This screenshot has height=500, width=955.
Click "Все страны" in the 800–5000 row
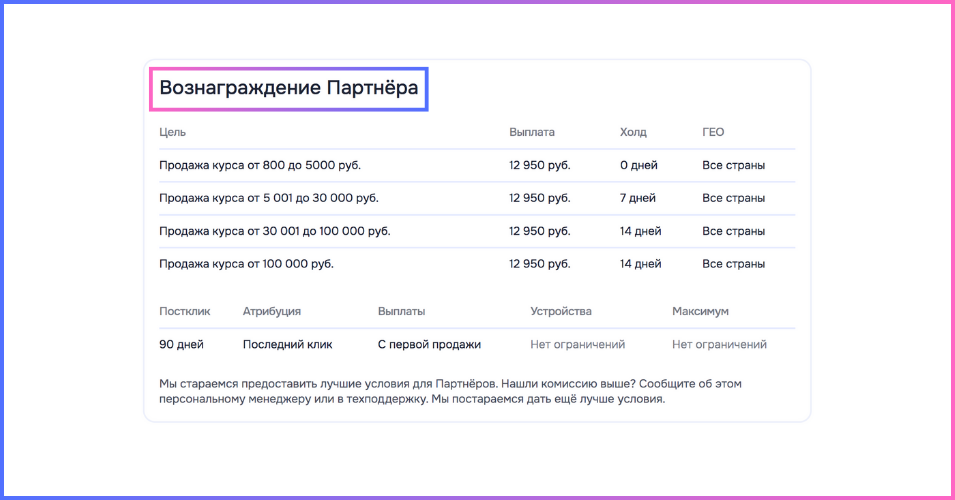(733, 165)
